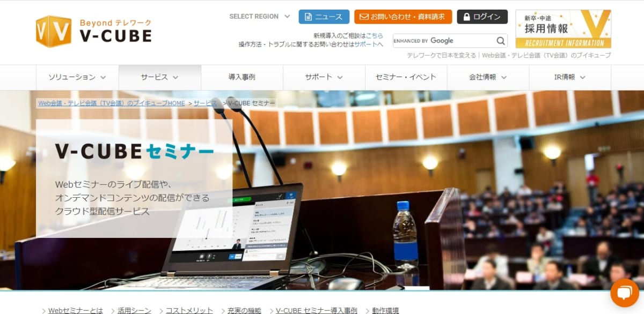Click the V-CUBE logo icon
644x314 pixels.
point(54,31)
